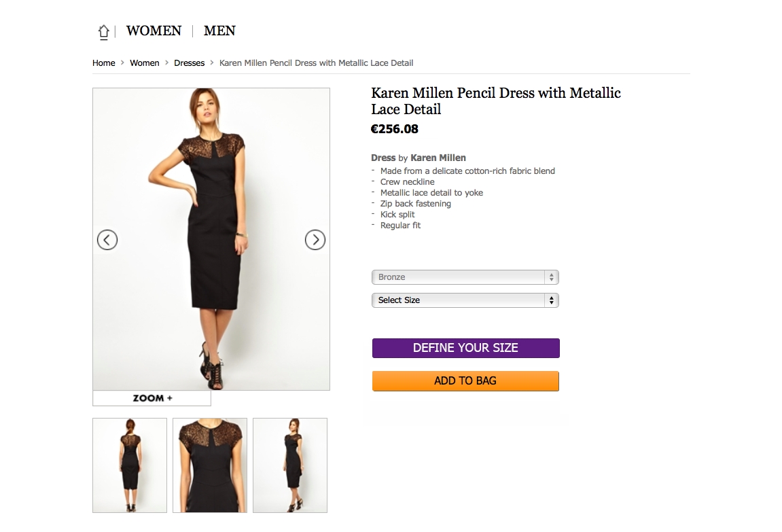This screenshot has height=532, width=782.
Task: Select the back view dress thumbnail
Action: tap(130, 465)
